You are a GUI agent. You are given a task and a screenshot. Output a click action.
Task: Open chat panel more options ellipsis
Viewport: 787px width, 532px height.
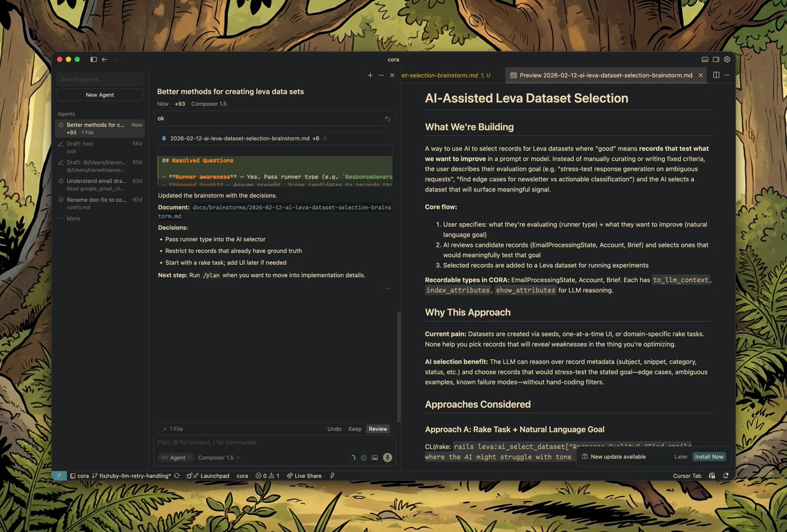point(381,75)
